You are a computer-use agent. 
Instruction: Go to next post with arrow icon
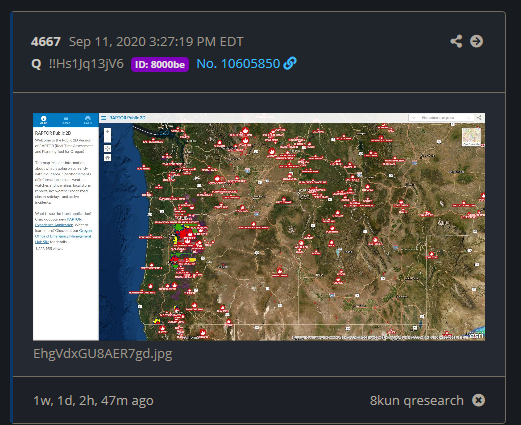tap(476, 41)
